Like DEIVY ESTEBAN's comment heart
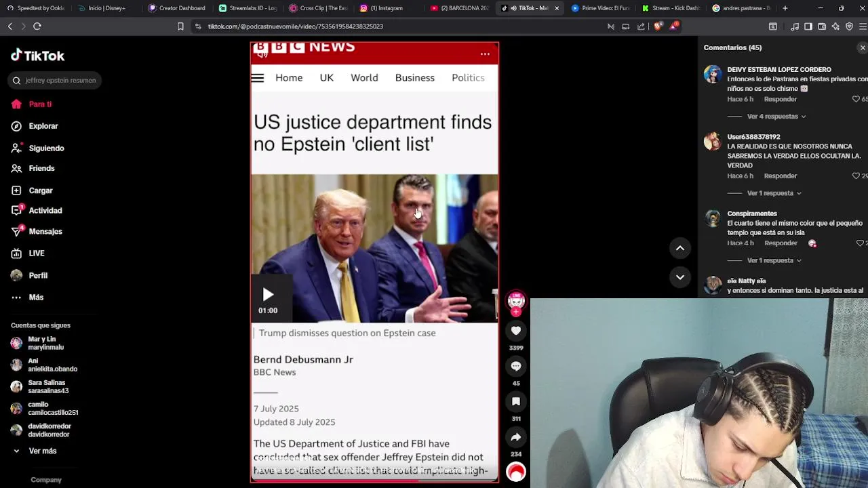The width and height of the screenshot is (868, 488). click(856, 99)
